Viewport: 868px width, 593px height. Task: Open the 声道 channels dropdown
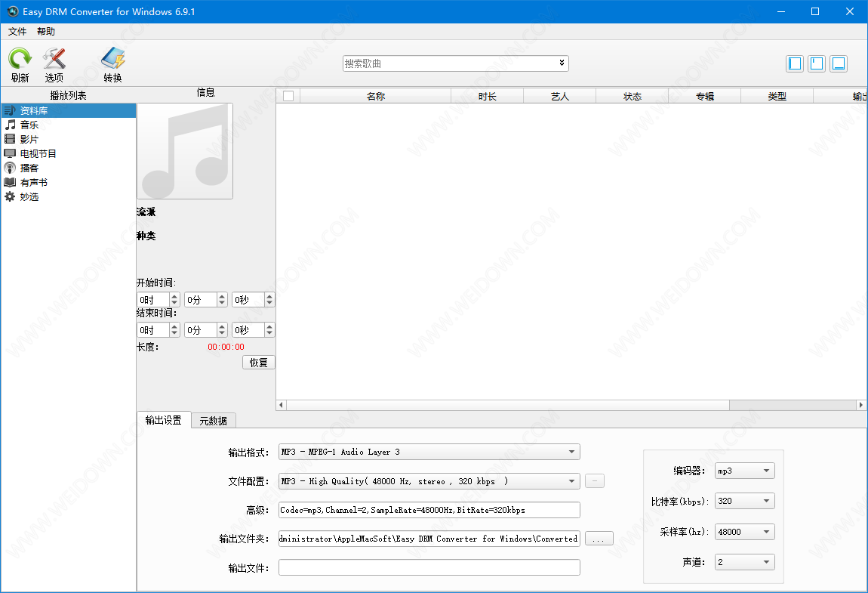point(744,562)
